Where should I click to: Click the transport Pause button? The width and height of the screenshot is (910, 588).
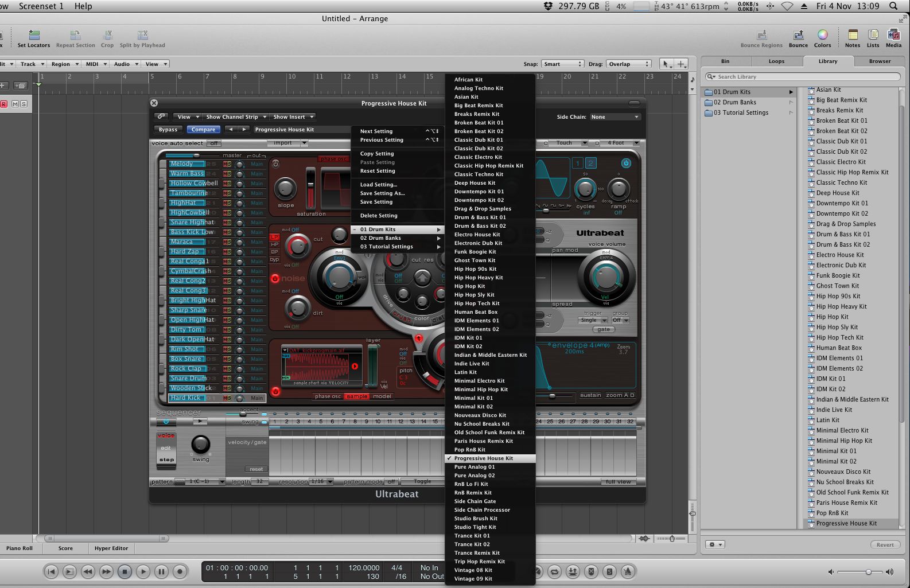[x=161, y=571]
